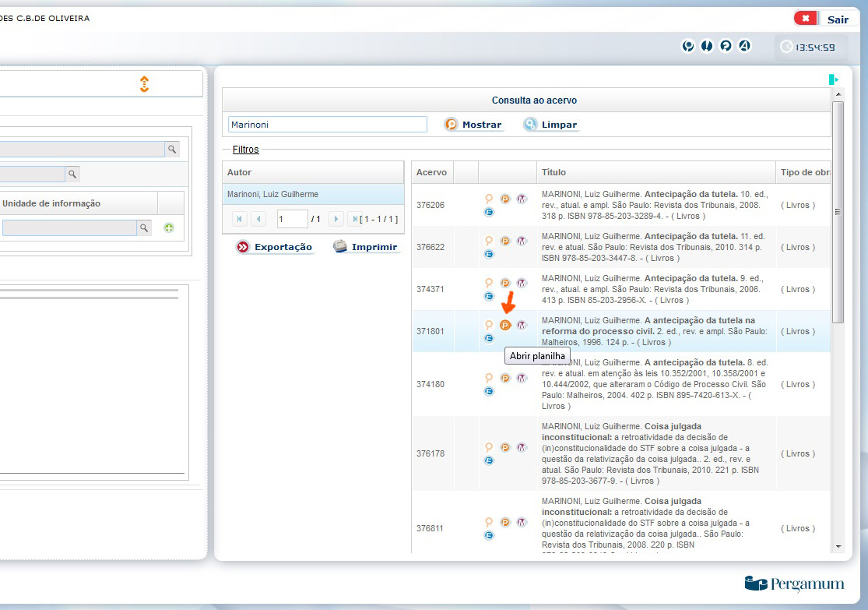Open Exportação of results

[x=275, y=247]
